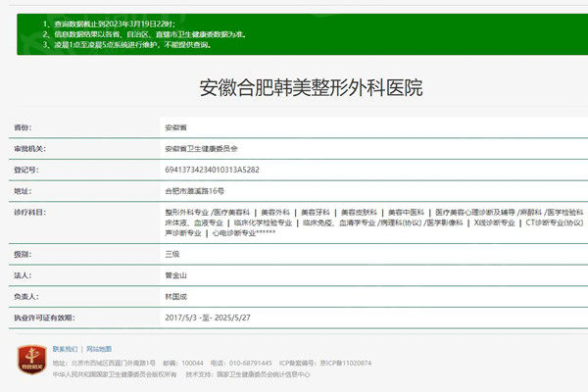Click the footer postal code 100044

(x=192, y=364)
